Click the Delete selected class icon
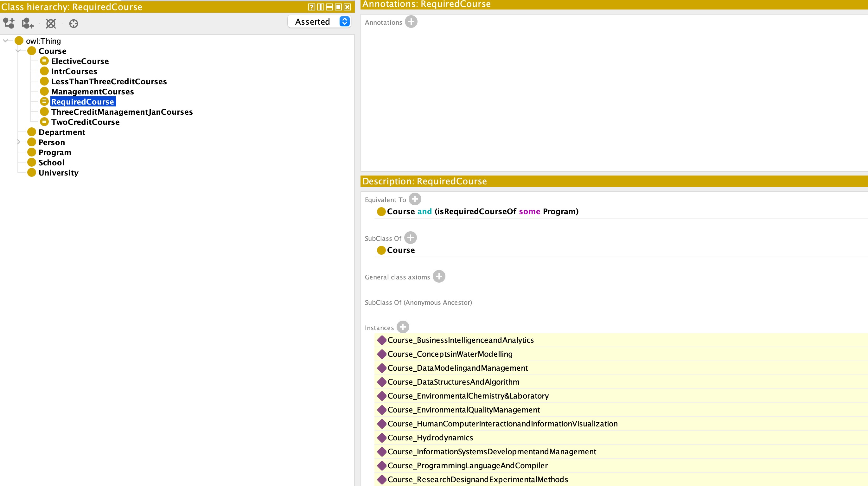Screen dimensions: 868x486 tap(51, 23)
